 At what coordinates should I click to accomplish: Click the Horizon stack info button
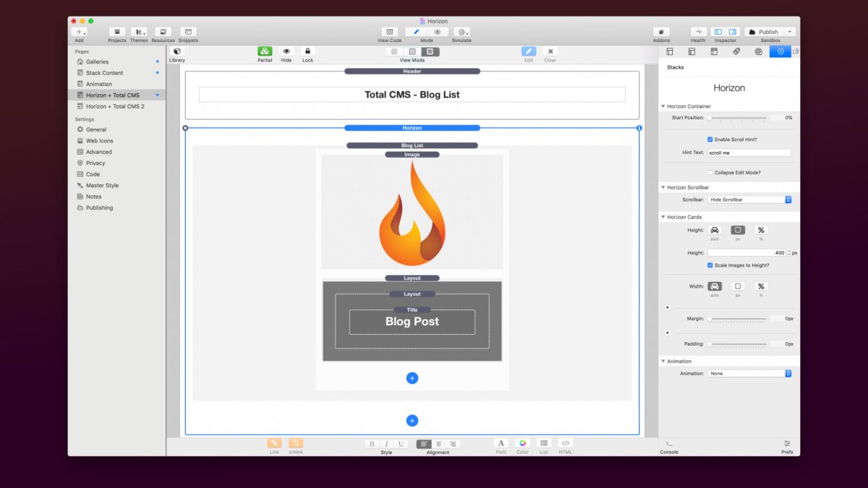639,128
